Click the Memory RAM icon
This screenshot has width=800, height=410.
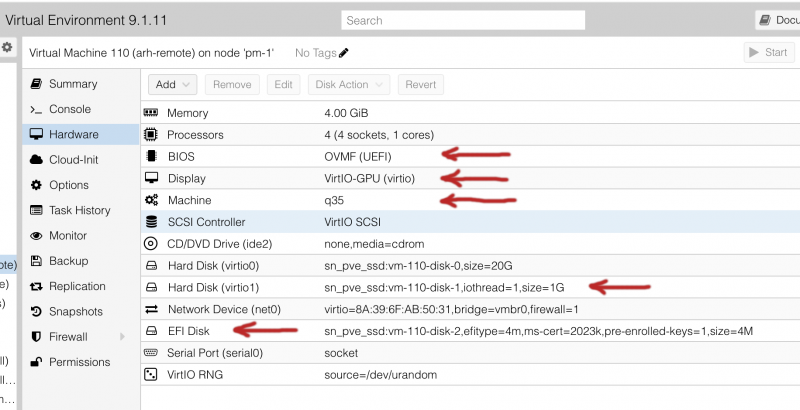click(x=151, y=113)
